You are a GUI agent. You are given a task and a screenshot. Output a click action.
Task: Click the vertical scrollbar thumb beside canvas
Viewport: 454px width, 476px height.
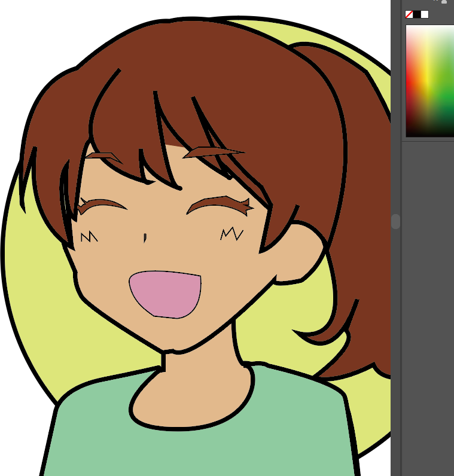pyautogui.click(x=395, y=222)
